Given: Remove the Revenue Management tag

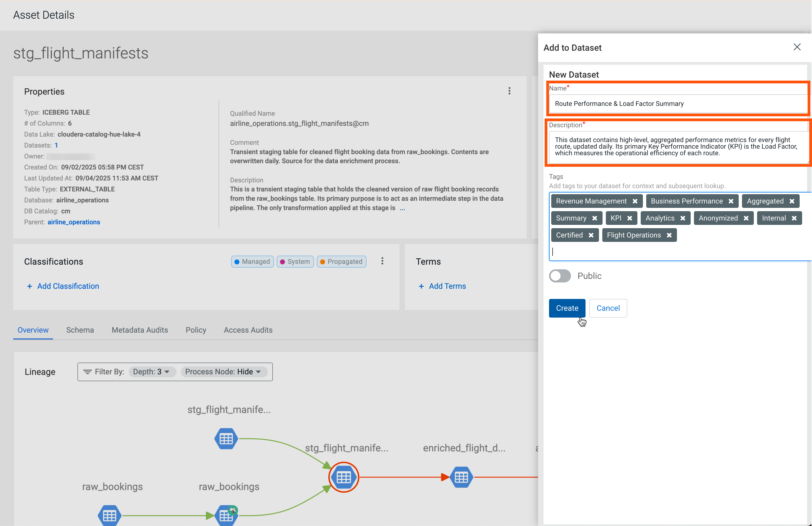Looking at the screenshot, I should [635, 201].
